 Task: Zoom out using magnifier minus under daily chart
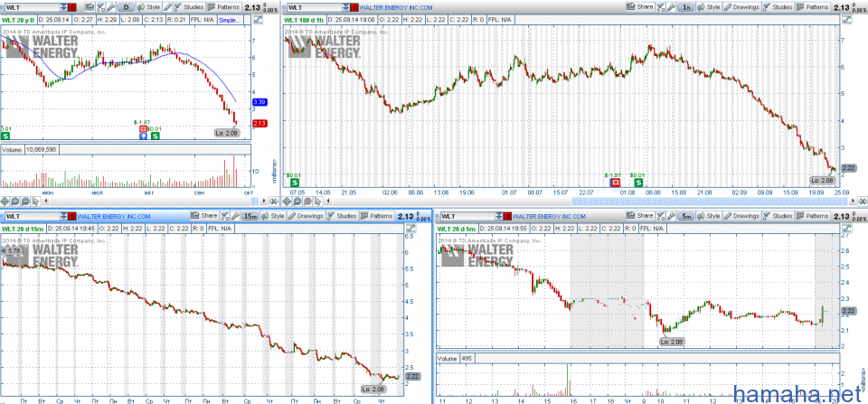pos(25,201)
